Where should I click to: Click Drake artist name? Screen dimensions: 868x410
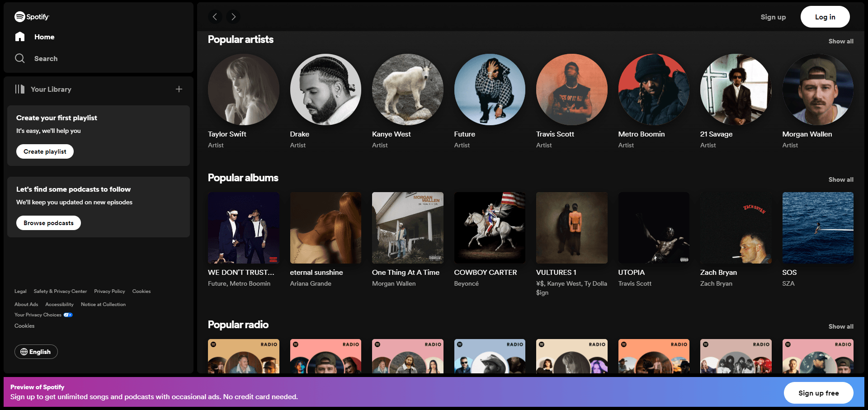click(x=300, y=134)
